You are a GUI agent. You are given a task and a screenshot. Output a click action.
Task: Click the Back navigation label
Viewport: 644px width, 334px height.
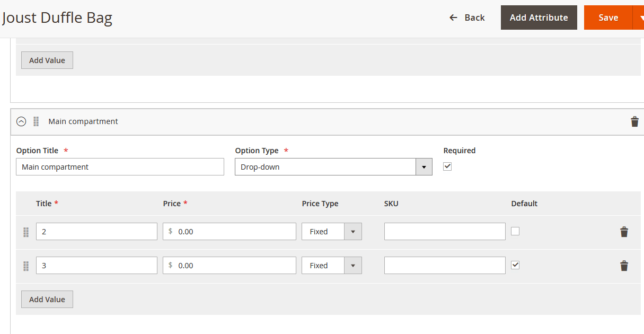click(475, 17)
